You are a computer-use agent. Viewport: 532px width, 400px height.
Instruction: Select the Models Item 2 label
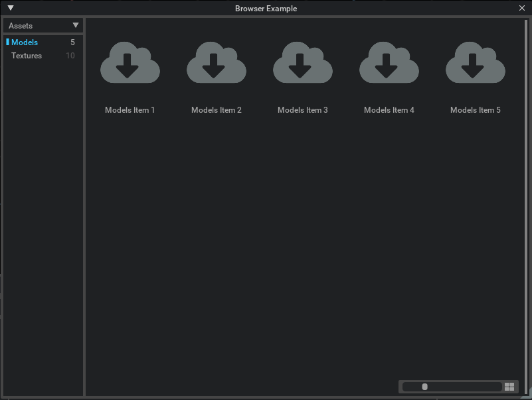217,109
